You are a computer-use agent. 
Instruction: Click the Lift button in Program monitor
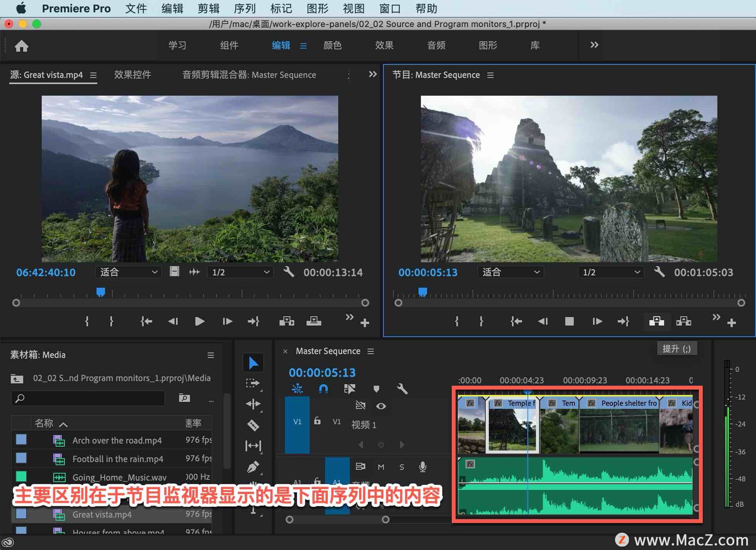tap(656, 321)
